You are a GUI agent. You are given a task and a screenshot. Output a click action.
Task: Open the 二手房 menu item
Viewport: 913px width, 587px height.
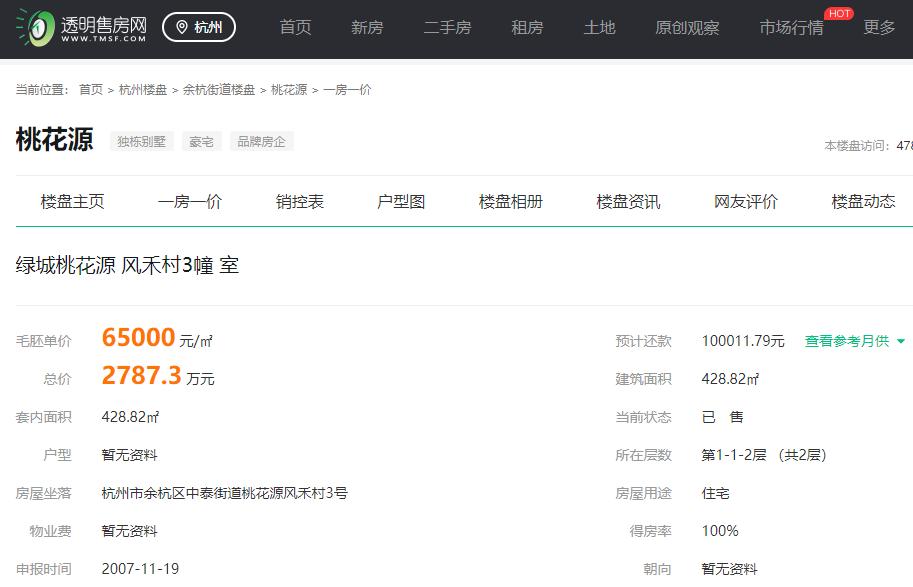tap(447, 28)
